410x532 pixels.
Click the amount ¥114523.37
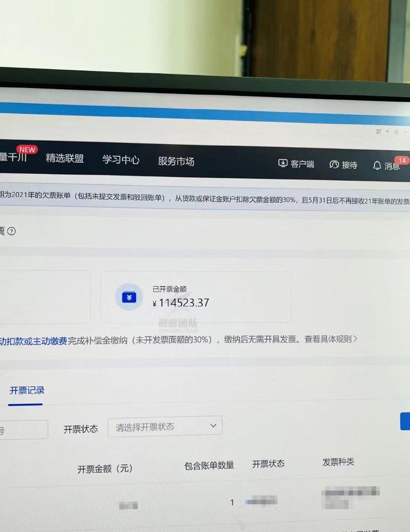(x=181, y=303)
